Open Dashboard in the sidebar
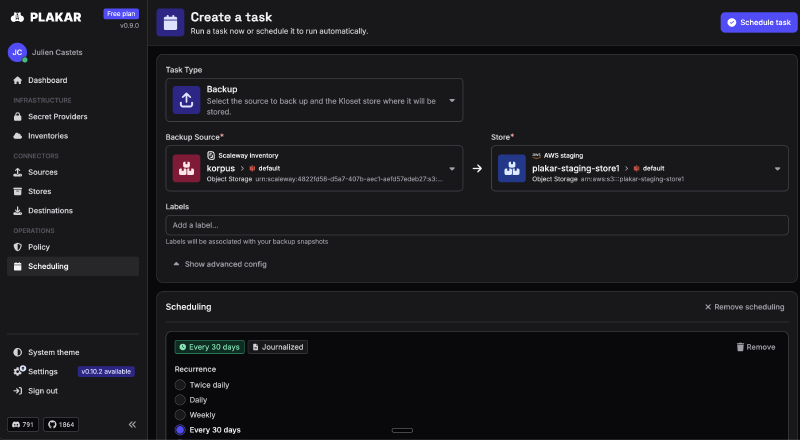 47,80
